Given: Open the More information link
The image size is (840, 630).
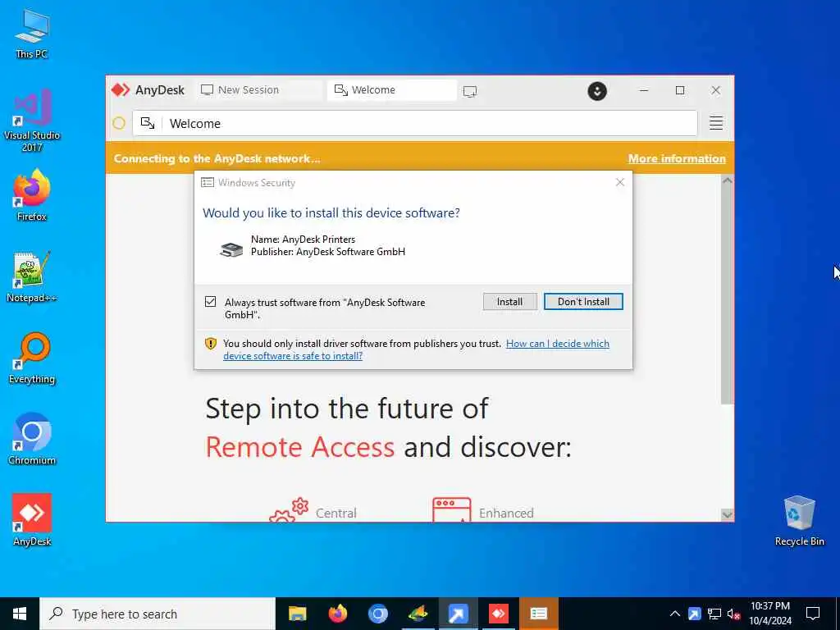Looking at the screenshot, I should point(677,158).
